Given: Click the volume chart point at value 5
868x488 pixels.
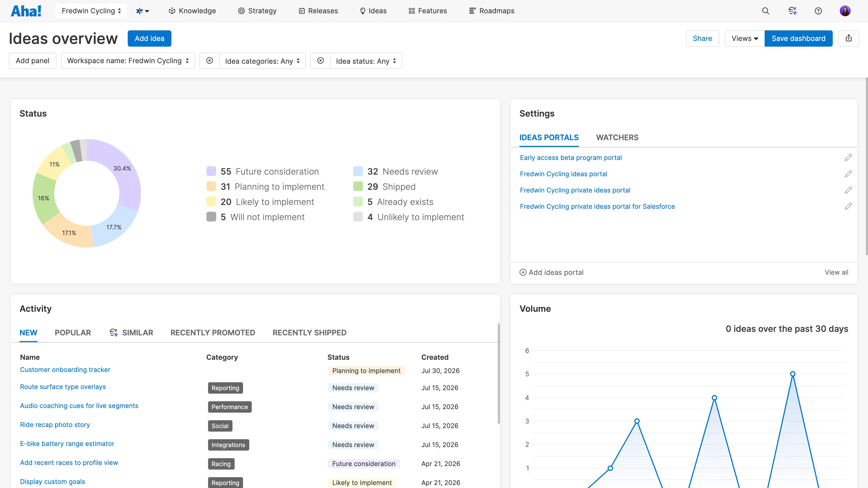Looking at the screenshot, I should (x=793, y=374).
